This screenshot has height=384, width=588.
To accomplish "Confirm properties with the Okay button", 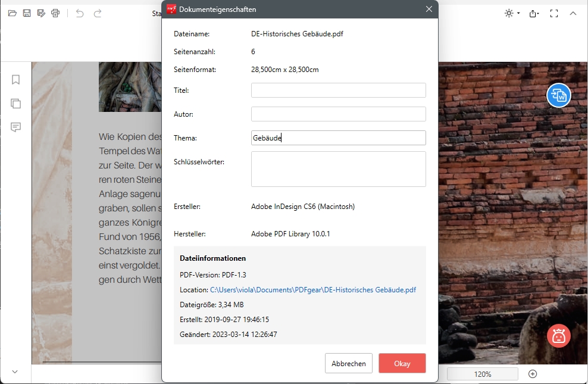I will pyautogui.click(x=402, y=363).
